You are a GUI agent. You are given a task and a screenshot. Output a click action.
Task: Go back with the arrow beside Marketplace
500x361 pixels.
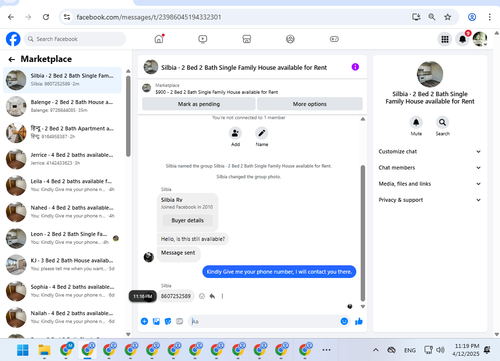12,59
